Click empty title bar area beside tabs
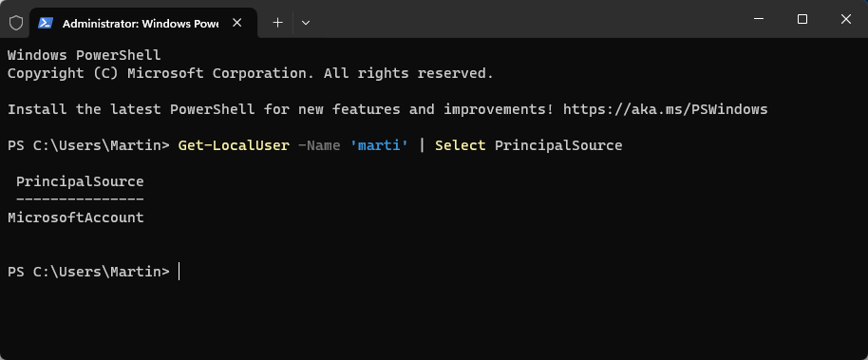This screenshot has width=868, height=360. pos(526,19)
